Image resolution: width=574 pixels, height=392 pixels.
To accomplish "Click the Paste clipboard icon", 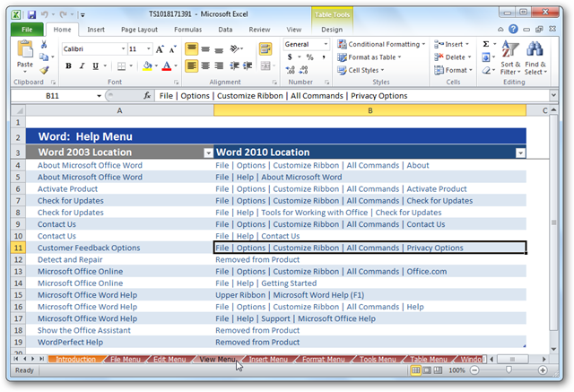I will tap(25, 49).
